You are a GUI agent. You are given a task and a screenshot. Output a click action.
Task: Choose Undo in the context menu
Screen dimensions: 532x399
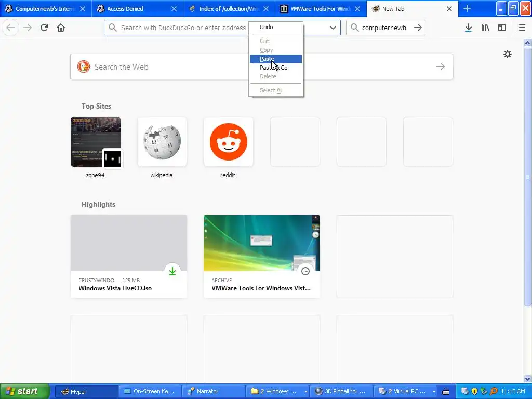(276, 27)
